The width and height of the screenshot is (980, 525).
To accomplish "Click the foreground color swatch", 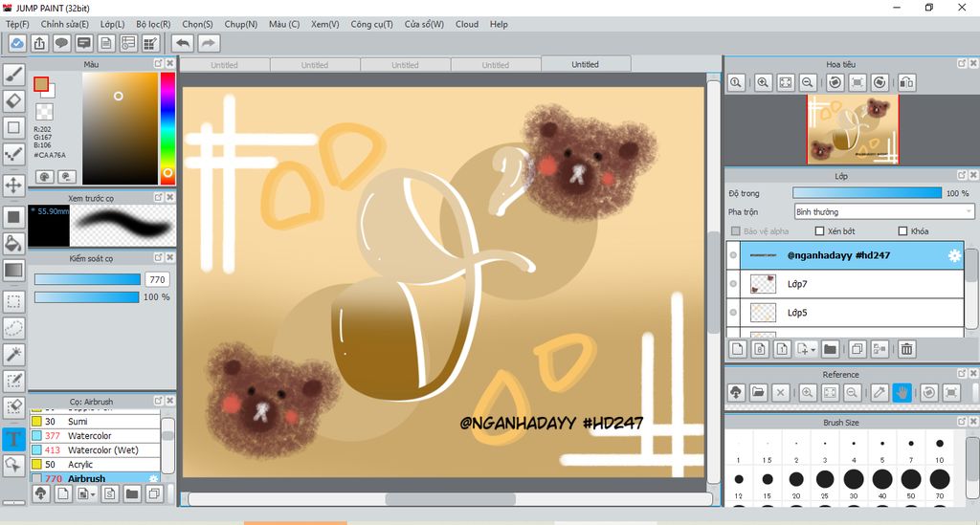I will (x=41, y=84).
